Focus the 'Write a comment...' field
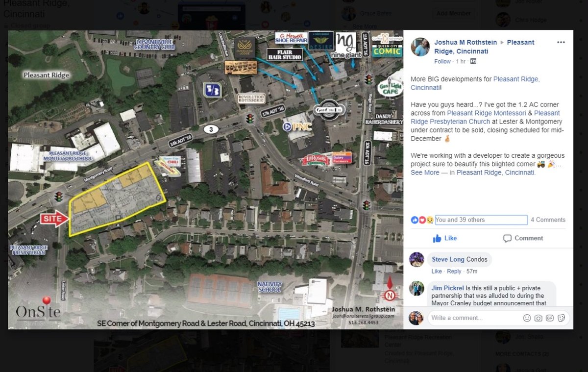Image resolution: width=588 pixels, height=372 pixels. (474, 318)
